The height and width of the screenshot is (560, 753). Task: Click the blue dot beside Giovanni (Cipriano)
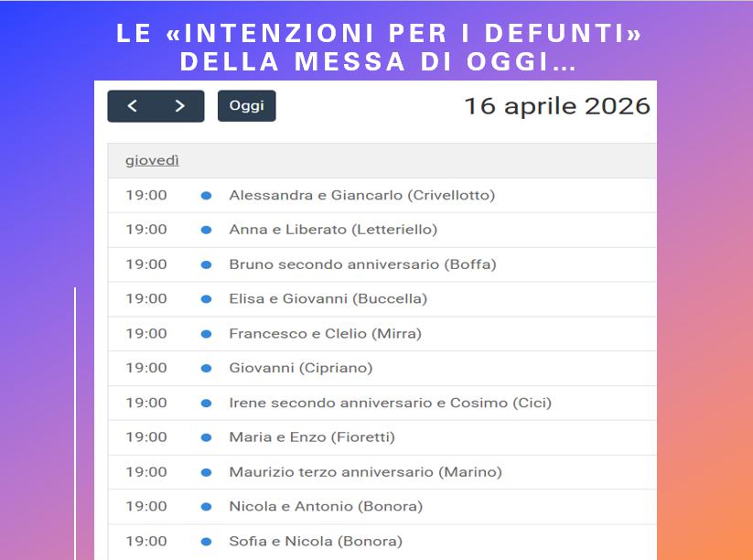pyautogui.click(x=206, y=369)
